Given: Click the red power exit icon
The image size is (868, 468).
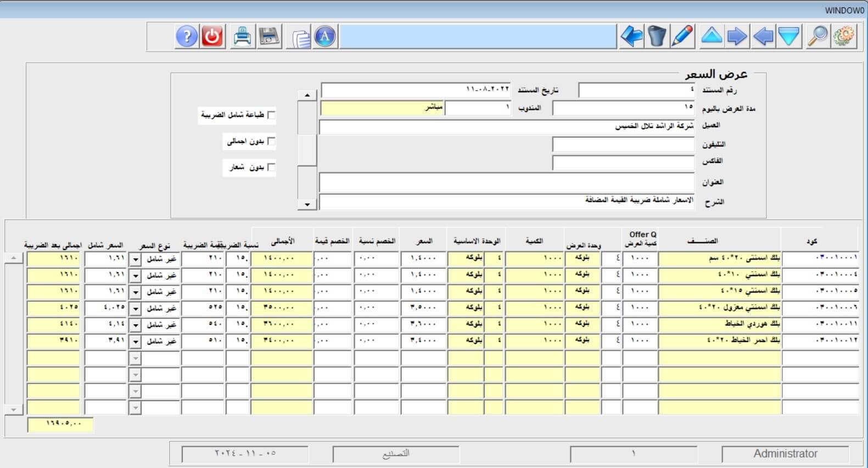Looking at the screenshot, I should 212,37.
